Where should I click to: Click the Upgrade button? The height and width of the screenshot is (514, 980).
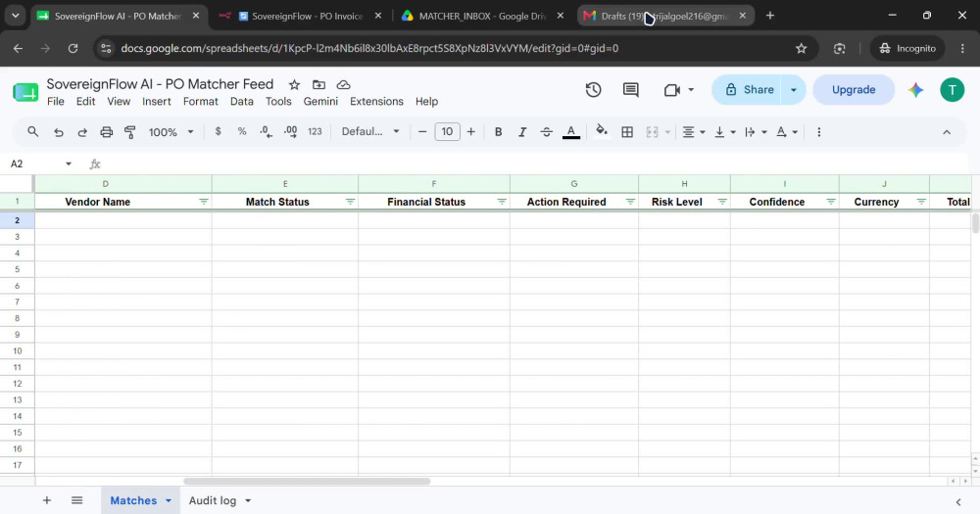point(854,90)
